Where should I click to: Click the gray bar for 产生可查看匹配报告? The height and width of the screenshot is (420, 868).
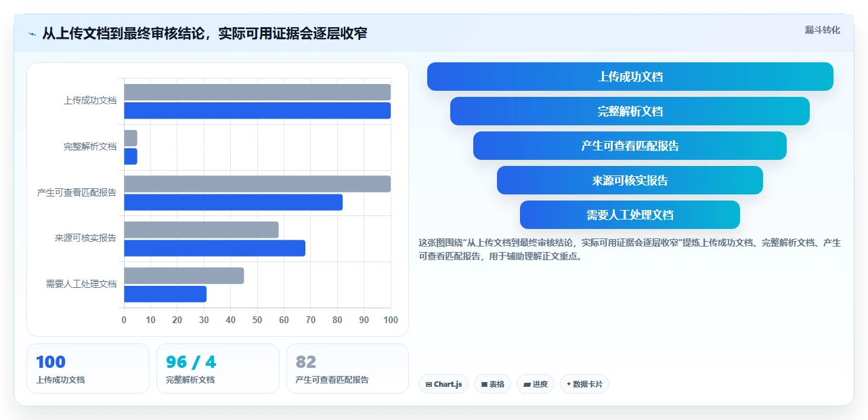point(257,184)
